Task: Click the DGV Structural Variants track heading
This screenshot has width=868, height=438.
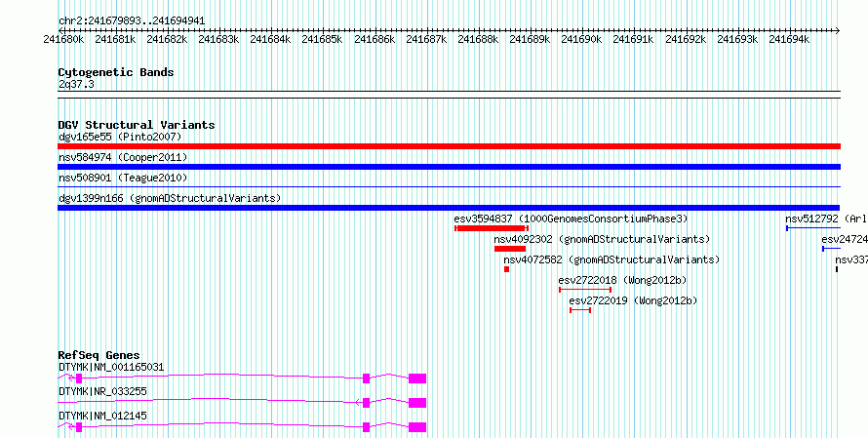Action: coord(137,125)
